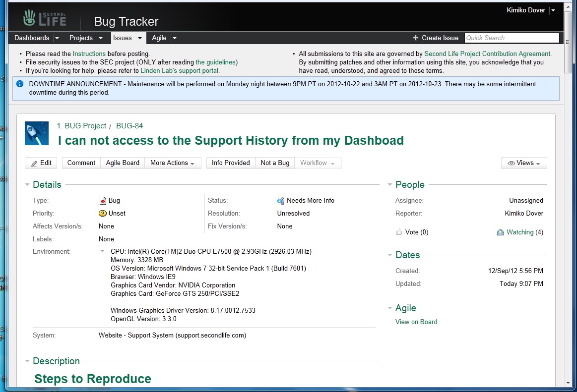Click the red Bug type icon
This screenshot has height=392, width=577.
pos(103,200)
